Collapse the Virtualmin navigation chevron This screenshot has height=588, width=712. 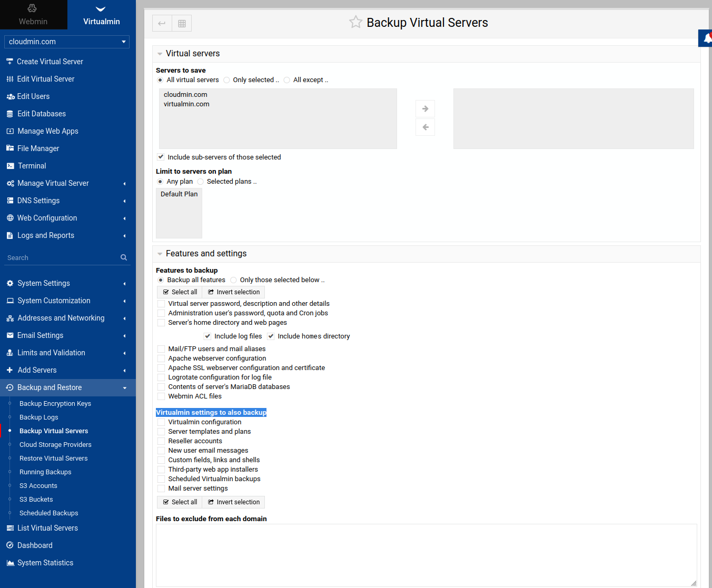pos(101,8)
